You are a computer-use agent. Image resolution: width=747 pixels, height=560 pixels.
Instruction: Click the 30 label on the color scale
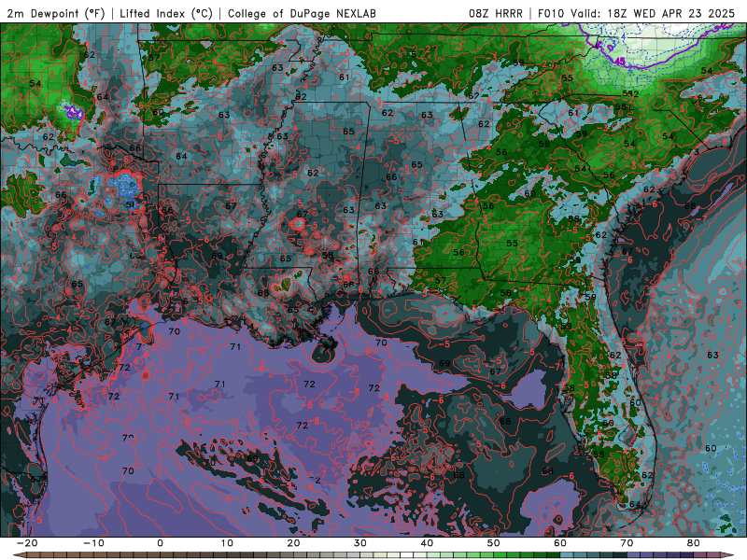pyautogui.click(x=360, y=543)
